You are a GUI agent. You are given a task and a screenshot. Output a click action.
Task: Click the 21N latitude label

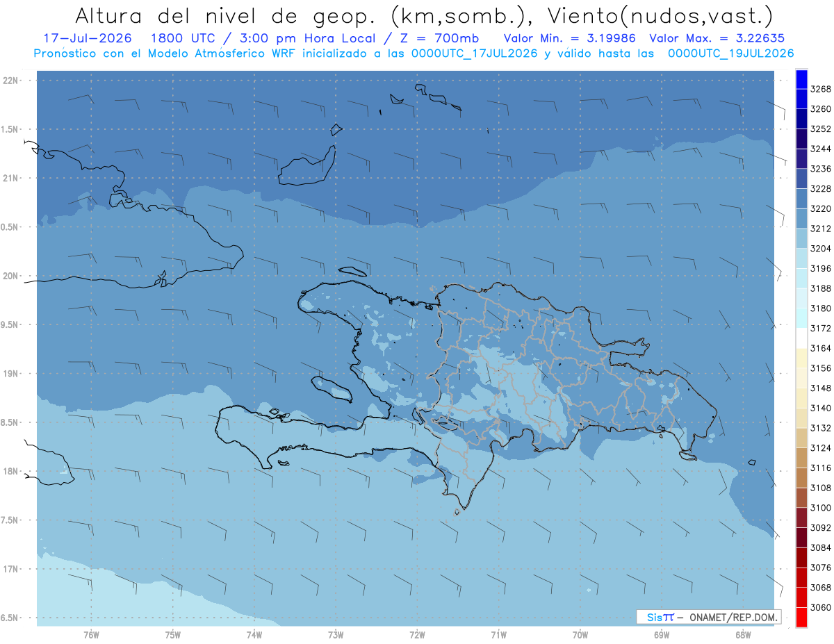(x=11, y=178)
